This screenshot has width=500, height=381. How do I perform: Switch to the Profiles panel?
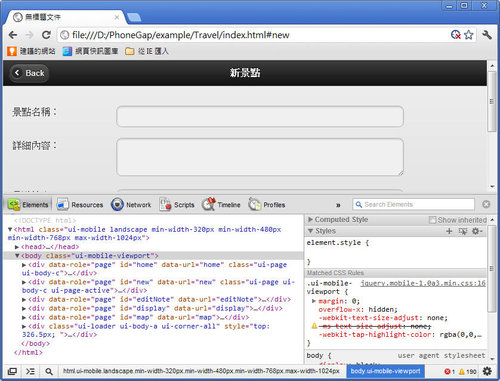[267, 205]
